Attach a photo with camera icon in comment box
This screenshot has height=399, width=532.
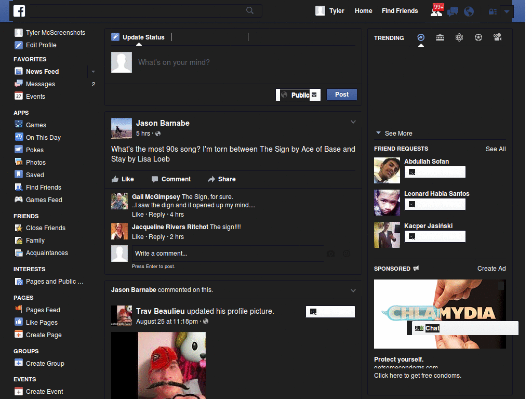[330, 254]
